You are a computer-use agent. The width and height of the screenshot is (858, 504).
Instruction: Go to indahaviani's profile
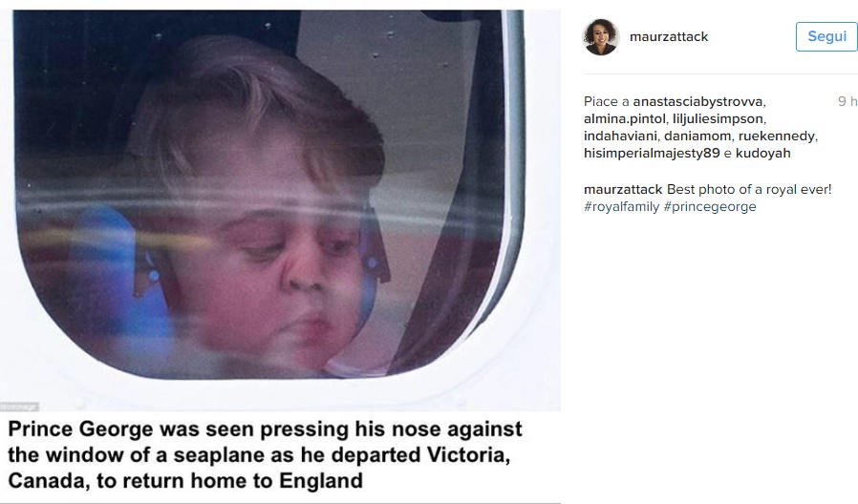pyautogui.click(x=620, y=136)
